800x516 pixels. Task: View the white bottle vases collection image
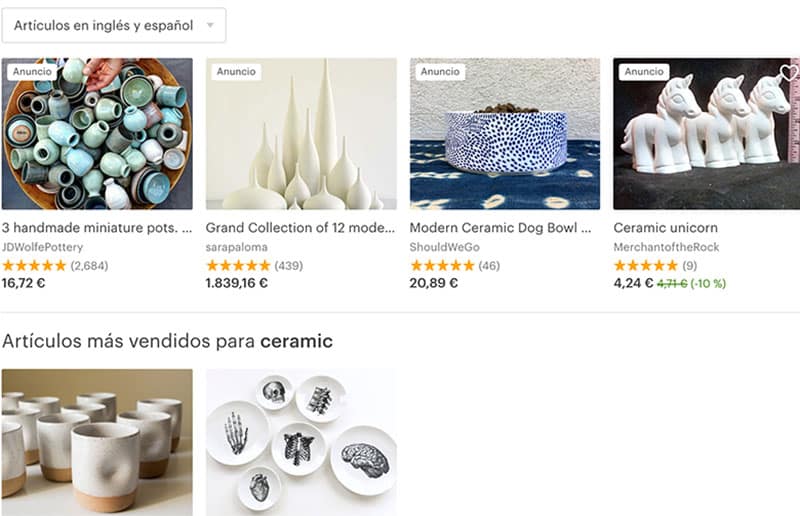pos(301,134)
